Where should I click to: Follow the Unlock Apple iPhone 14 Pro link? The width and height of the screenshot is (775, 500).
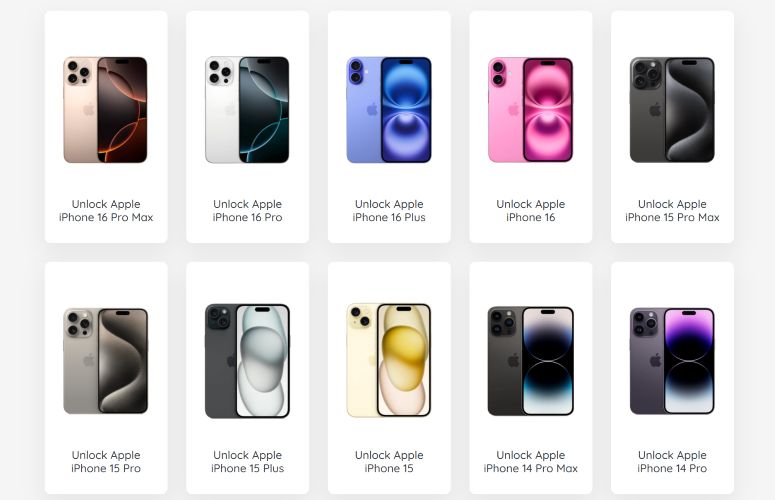[672, 462]
